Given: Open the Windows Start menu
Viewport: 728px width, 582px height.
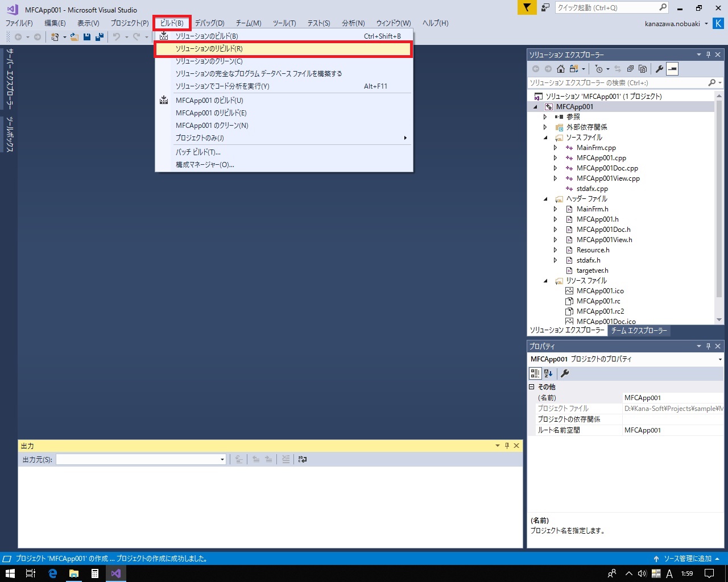Looking at the screenshot, I should point(10,573).
